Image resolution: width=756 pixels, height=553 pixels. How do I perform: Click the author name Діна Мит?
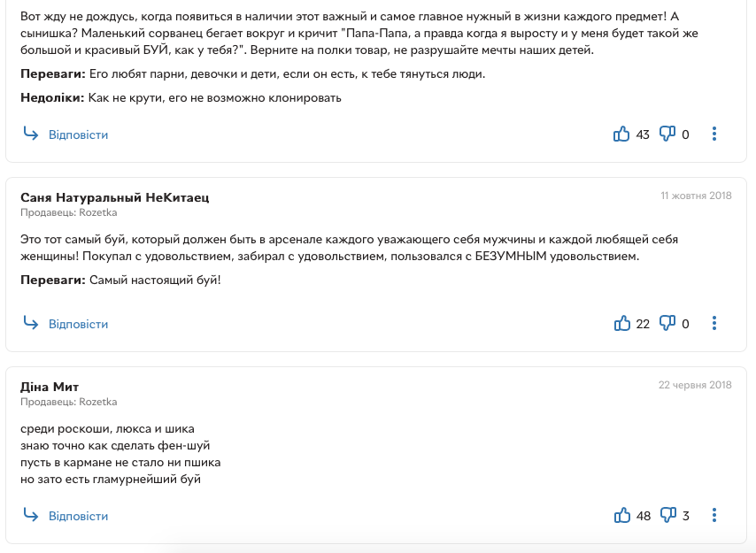pos(50,387)
